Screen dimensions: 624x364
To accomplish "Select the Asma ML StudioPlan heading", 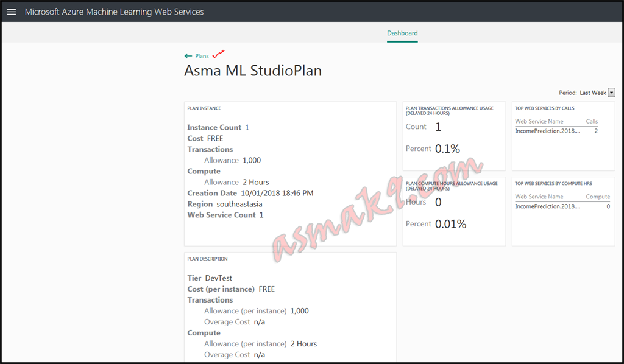I will [252, 71].
